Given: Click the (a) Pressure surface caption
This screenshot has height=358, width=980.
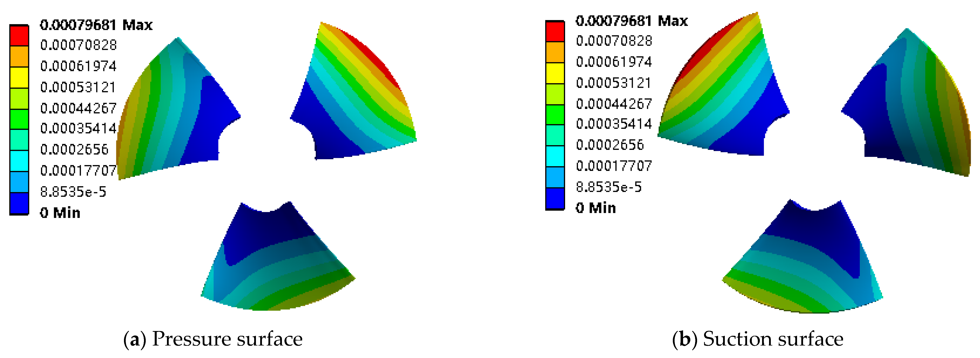Looking at the screenshot, I should (x=213, y=339).
